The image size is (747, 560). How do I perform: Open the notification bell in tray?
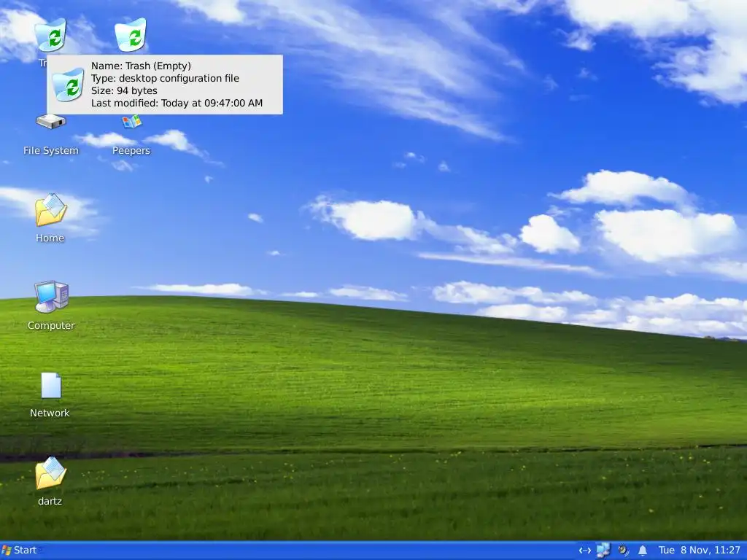[642, 551]
